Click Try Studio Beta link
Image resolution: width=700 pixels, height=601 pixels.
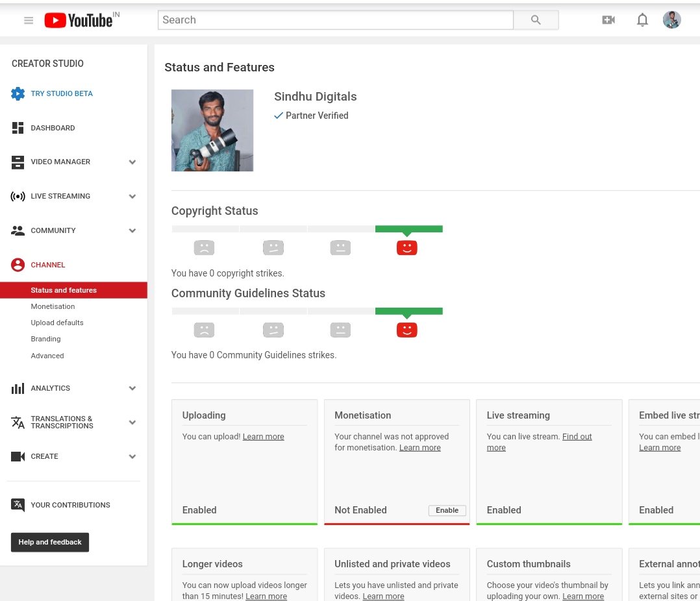coord(62,93)
